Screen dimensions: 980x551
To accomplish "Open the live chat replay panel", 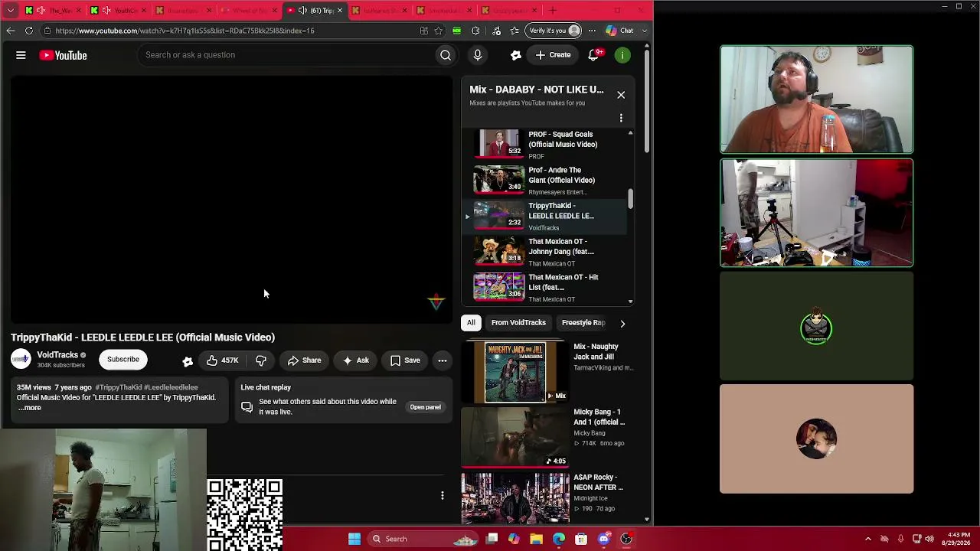I will tap(426, 407).
